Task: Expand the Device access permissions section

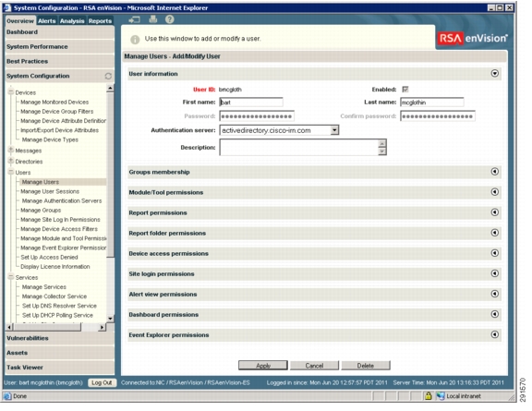Action: 495,253
